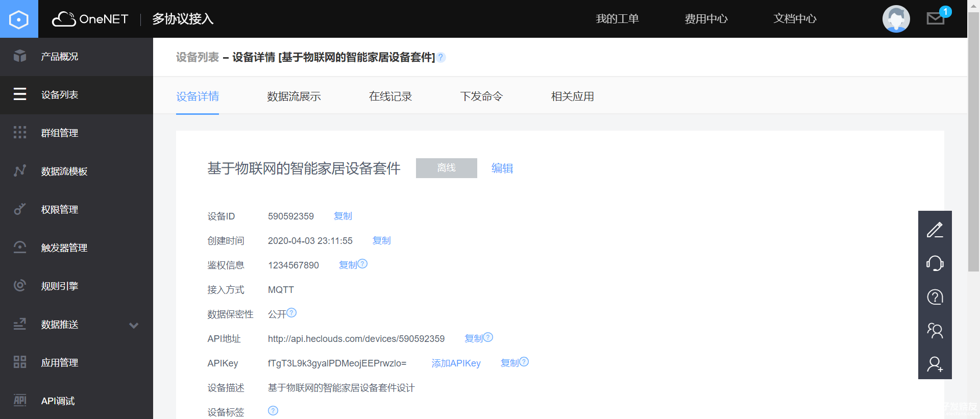Click the OneNET hexagon home icon
The height and width of the screenshot is (419, 980).
[x=19, y=19]
